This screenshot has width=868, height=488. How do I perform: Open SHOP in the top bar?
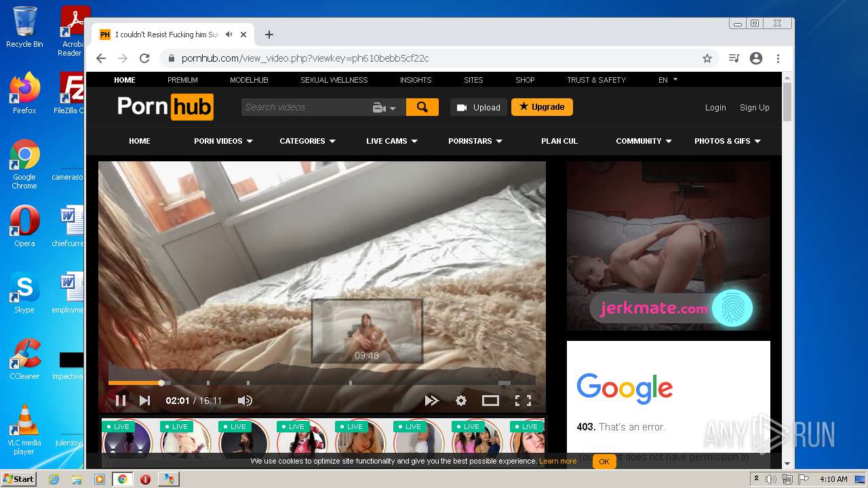point(525,80)
